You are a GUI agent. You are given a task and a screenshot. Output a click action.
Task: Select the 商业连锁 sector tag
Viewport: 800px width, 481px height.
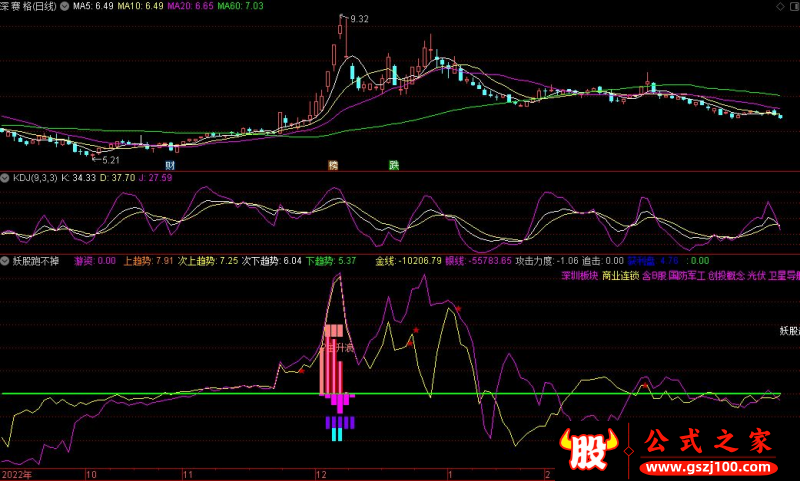pos(620,275)
